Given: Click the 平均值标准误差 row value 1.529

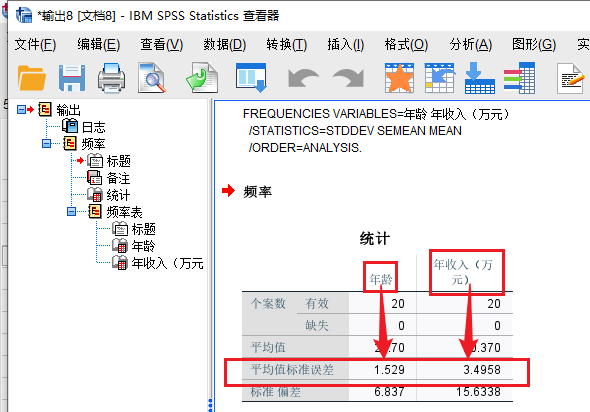Looking at the screenshot, I should (x=389, y=370).
